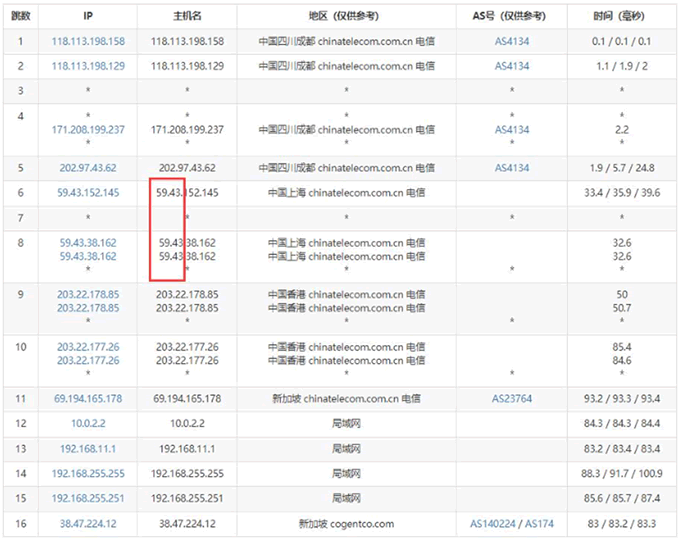Click hop 6 IP link 59.43.152.145
Screen dimensions: 680x540
tap(88, 193)
